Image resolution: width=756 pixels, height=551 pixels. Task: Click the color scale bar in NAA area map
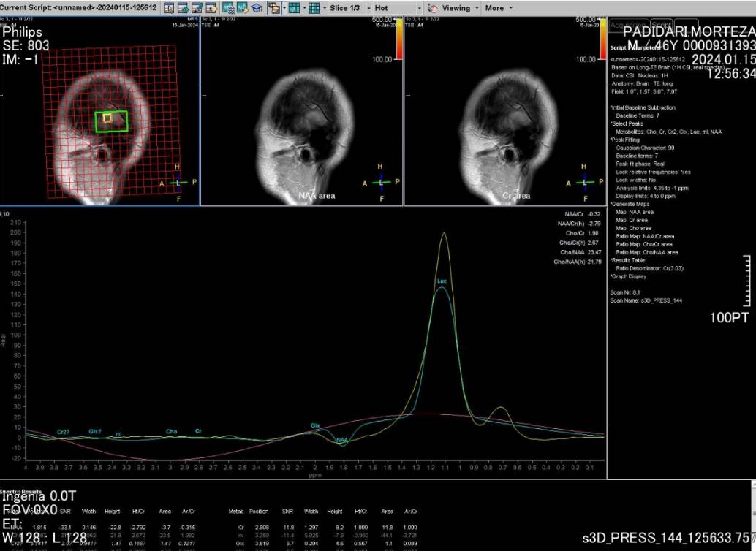pyautogui.click(x=398, y=38)
